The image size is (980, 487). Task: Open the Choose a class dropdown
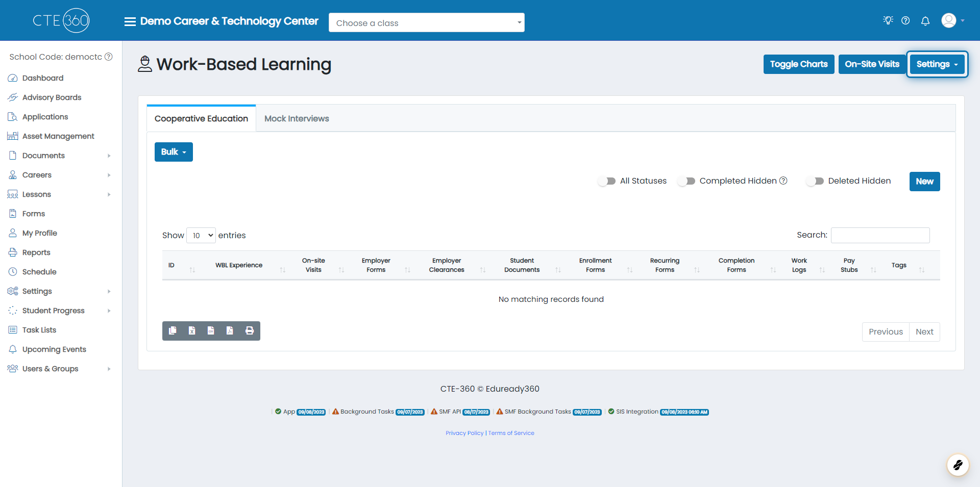tap(427, 22)
